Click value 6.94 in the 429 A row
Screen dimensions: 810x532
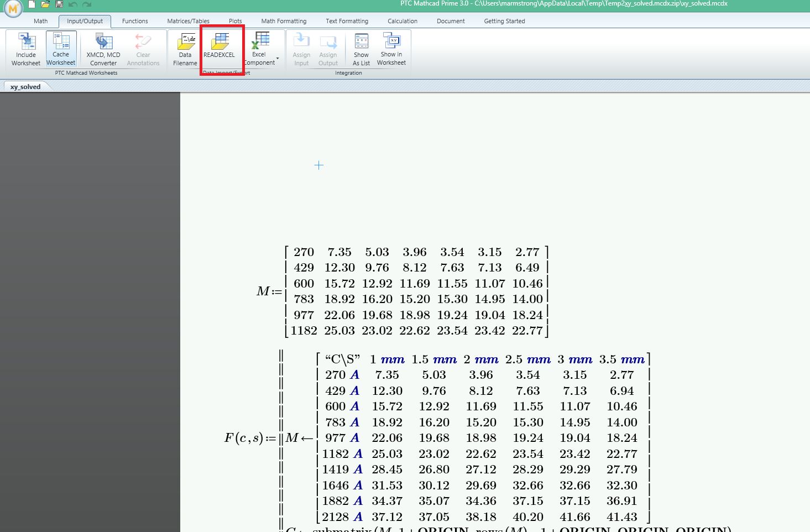click(622, 391)
